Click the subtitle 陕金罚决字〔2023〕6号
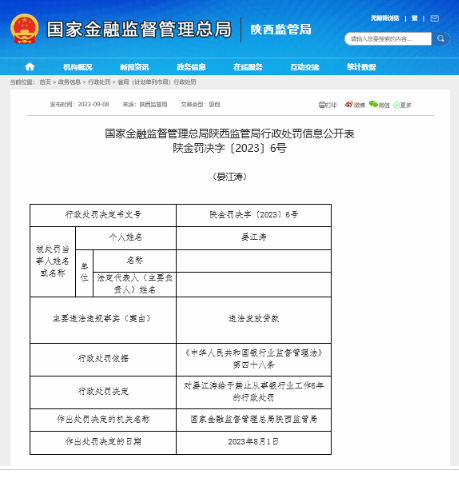459x477 pixels. click(x=230, y=148)
